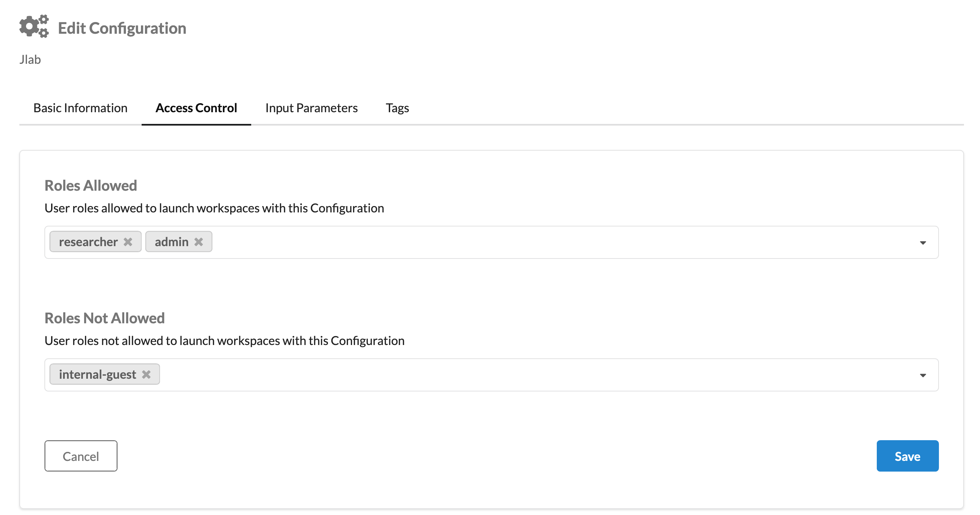The width and height of the screenshot is (980, 515).
Task: Remove the researcher role using its x icon
Action: tap(128, 241)
